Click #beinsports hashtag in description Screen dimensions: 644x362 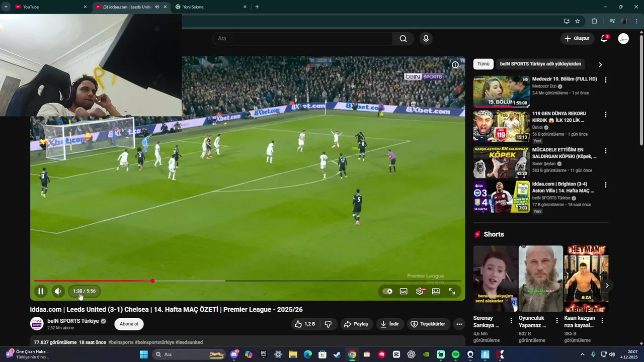121,342
